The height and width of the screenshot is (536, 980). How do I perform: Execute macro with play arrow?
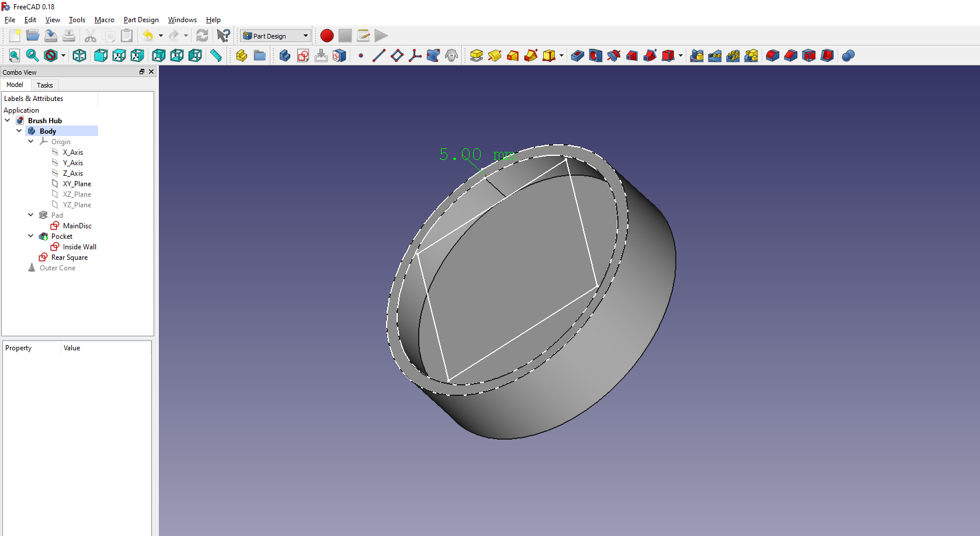click(381, 36)
